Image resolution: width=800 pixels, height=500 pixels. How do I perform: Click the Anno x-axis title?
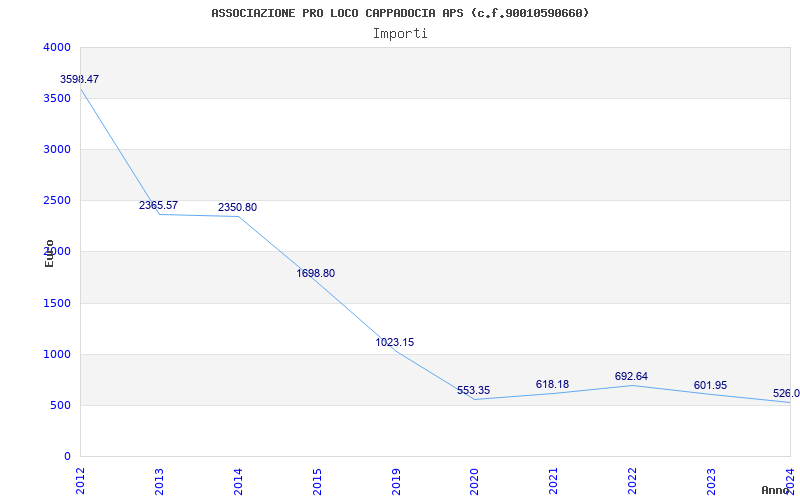(776, 490)
